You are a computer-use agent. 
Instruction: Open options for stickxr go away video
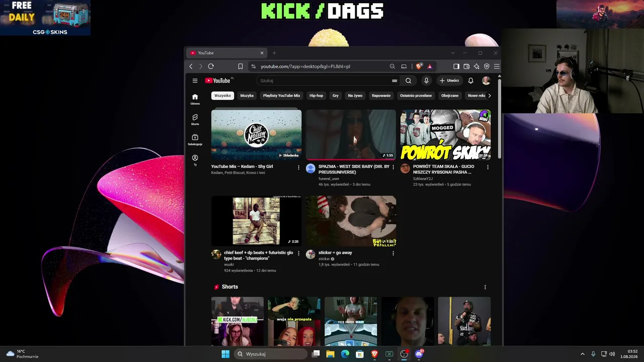tap(393, 253)
